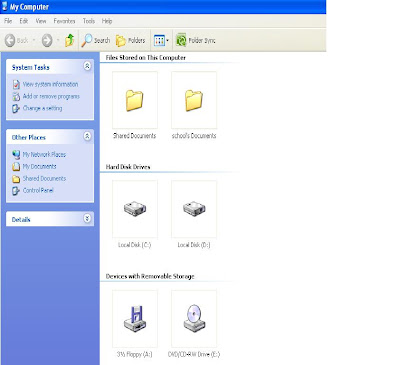400x365 pixels.
Task: Open the Help menu
Action: 107,21
